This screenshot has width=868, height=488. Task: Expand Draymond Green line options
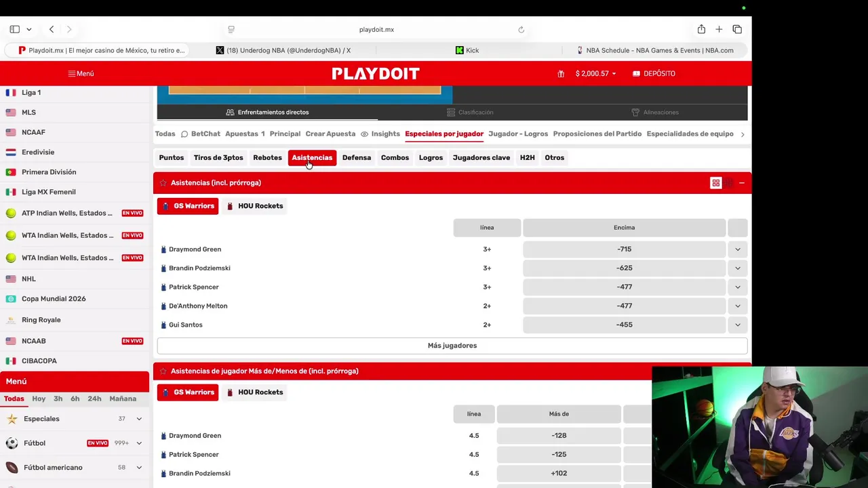pyautogui.click(x=738, y=249)
